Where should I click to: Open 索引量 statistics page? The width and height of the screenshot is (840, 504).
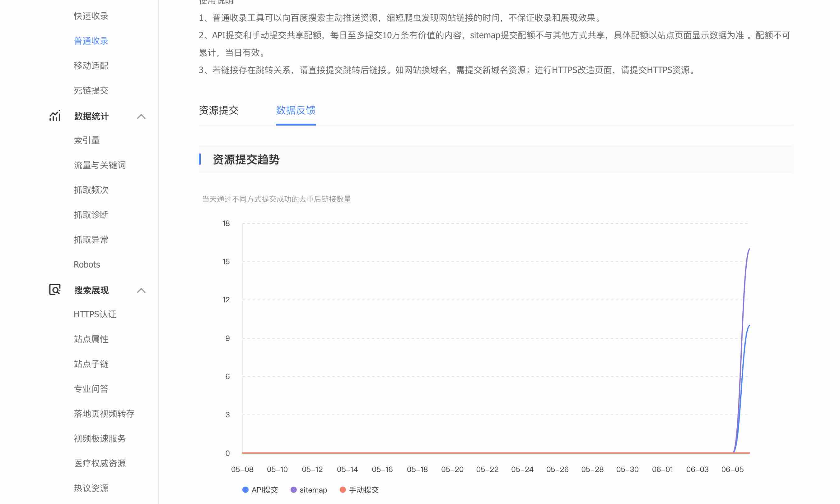(x=87, y=140)
